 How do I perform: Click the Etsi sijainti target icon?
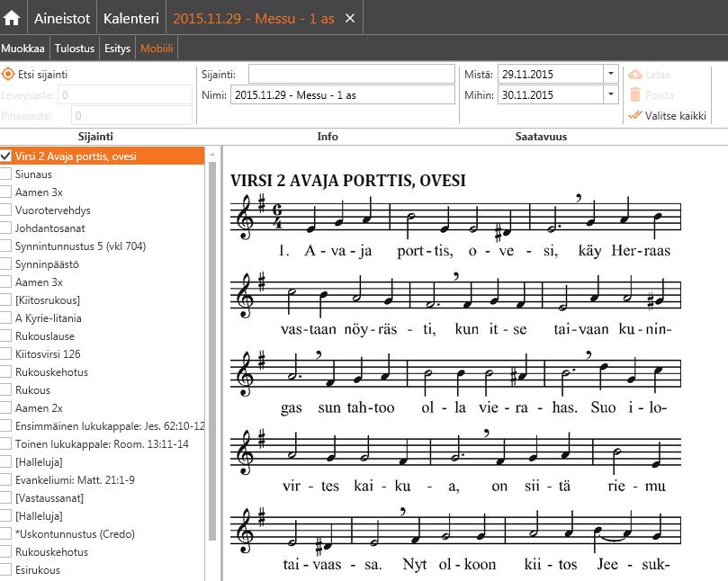tap(8, 74)
